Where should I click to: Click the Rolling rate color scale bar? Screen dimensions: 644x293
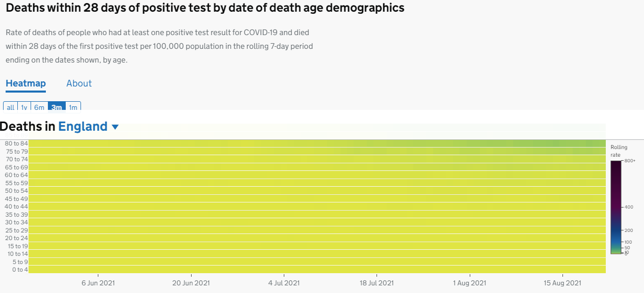pyautogui.click(x=616, y=207)
